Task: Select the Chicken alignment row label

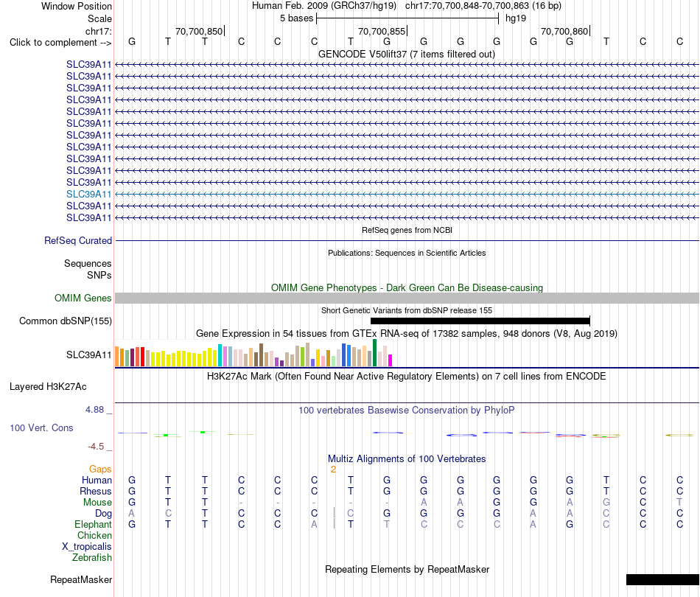Action: tap(94, 536)
